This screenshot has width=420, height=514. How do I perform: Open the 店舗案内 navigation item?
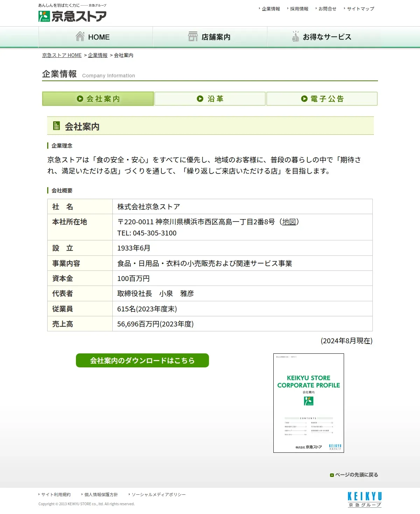point(210,37)
